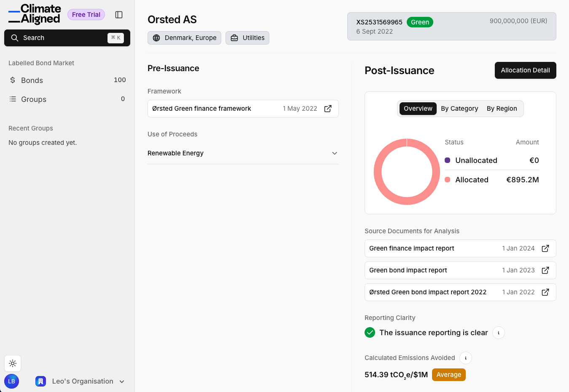Click the Free Trial badge
569x392 pixels.
point(86,15)
